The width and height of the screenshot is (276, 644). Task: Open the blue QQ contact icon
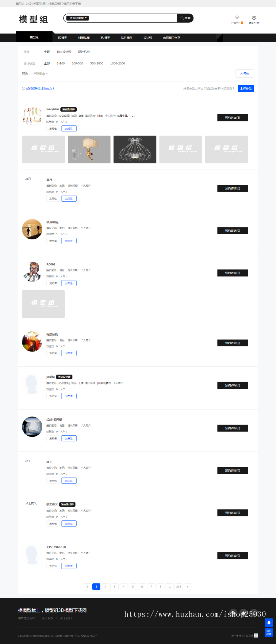pyautogui.click(x=269, y=623)
